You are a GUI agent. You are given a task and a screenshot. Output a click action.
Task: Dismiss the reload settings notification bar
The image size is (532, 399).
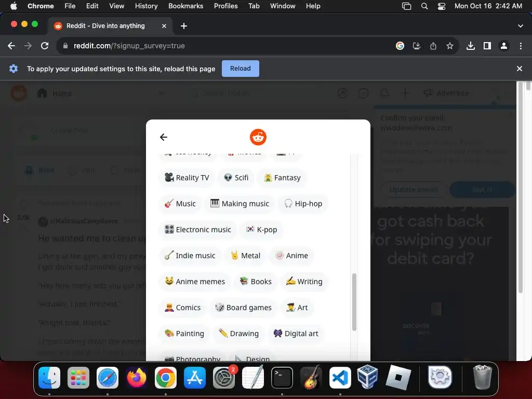point(519,69)
